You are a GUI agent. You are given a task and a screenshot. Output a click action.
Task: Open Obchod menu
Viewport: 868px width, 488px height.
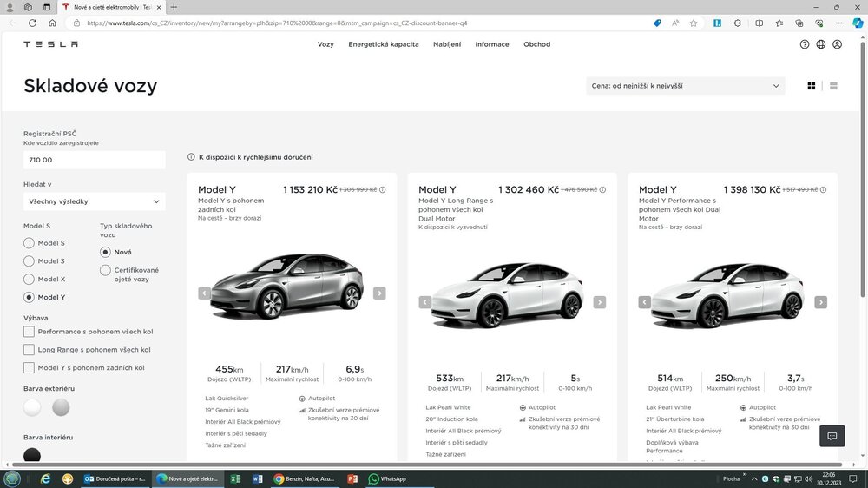pos(537,44)
